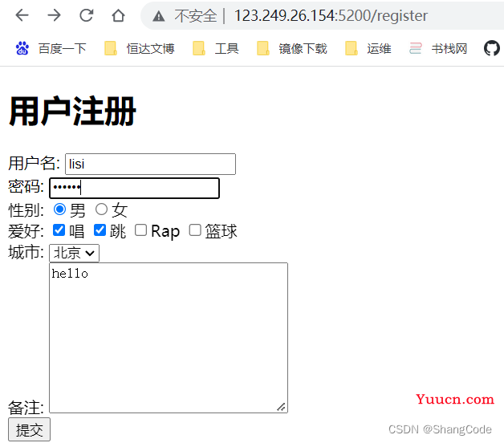Screen dimensions: 504x443
Task: Reload the register page
Action: [86, 15]
